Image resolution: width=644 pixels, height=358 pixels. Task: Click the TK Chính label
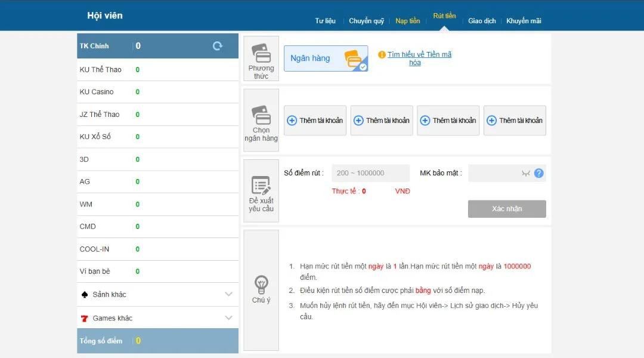tap(94, 46)
